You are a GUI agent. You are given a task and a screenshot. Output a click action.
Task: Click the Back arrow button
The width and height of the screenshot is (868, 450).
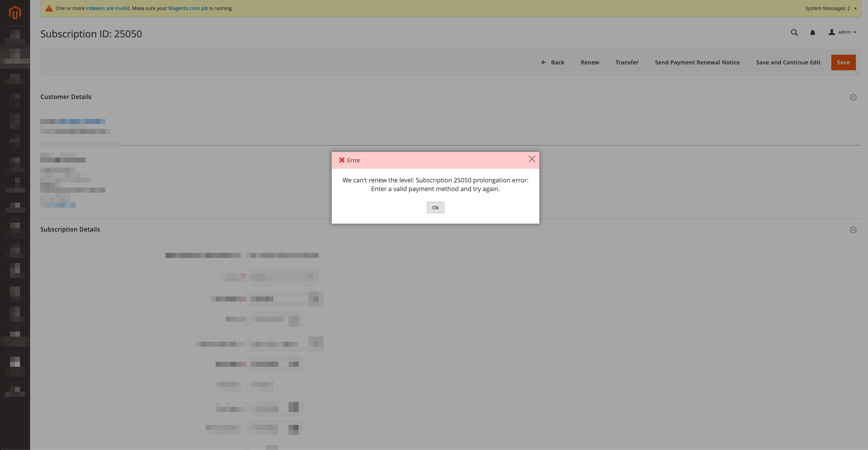point(553,62)
